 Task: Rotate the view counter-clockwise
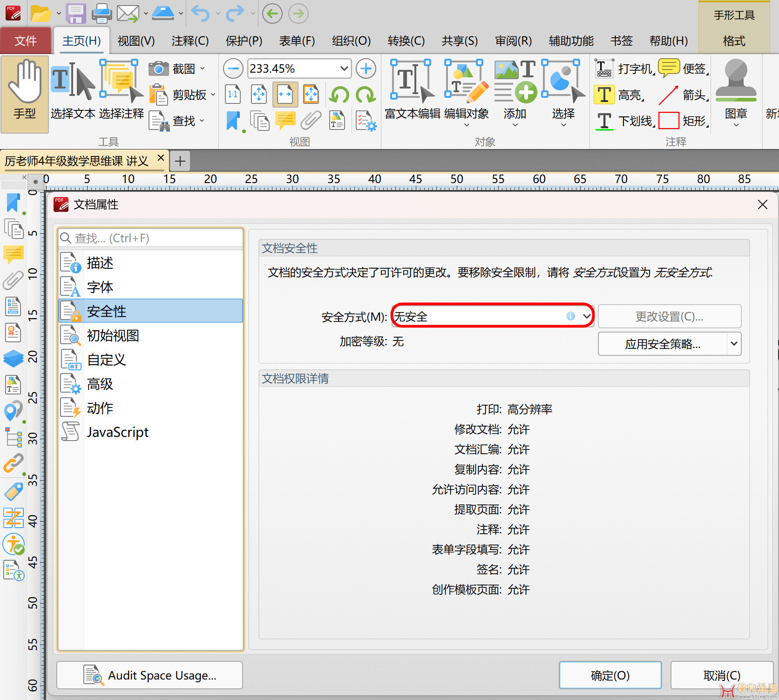coord(339,95)
